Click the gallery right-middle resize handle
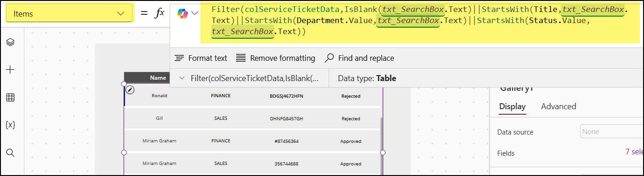This screenshot has width=644, height=176. click(x=382, y=153)
